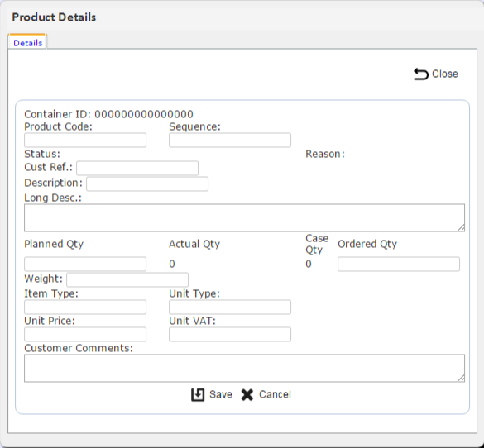Click the Cancel X icon
484x448 pixels.
(247, 394)
